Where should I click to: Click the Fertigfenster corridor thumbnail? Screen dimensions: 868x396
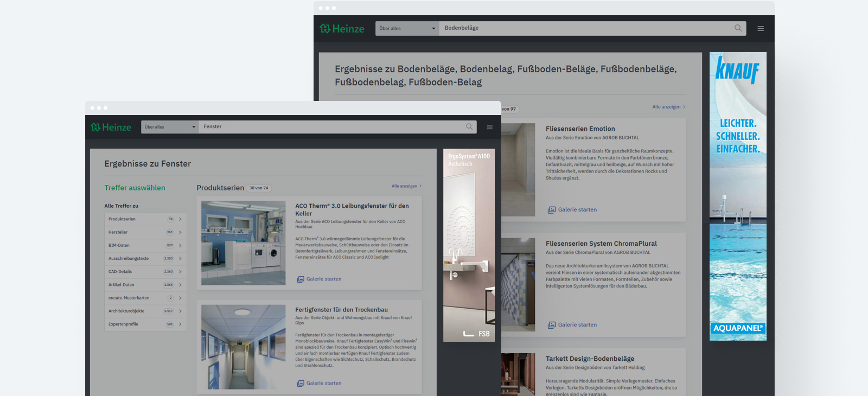coord(243,347)
